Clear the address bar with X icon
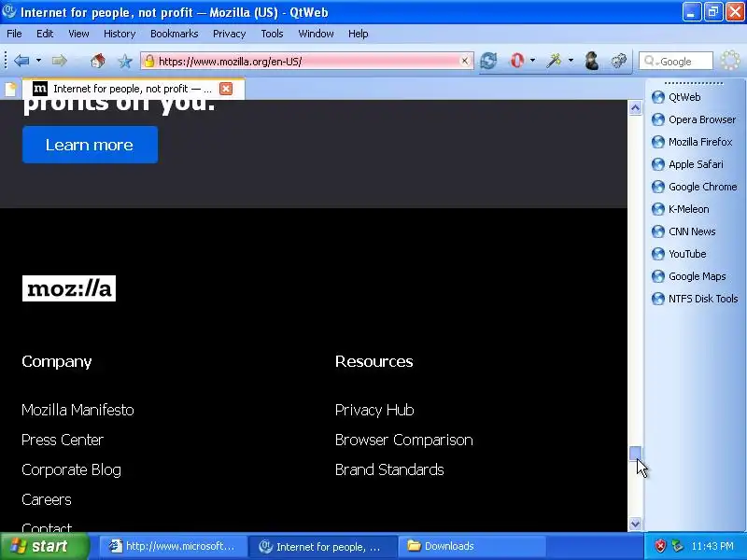Image resolution: width=747 pixels, height=560 pixels. pyautogui.click(x=464, y=61)
